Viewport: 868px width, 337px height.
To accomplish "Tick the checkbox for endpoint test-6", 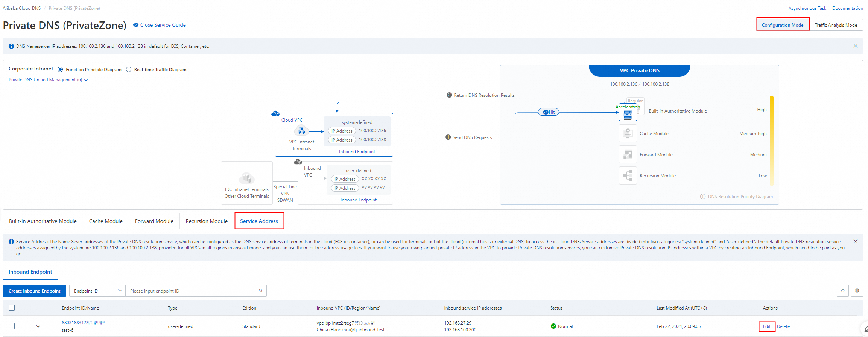I will coord(12,326).
